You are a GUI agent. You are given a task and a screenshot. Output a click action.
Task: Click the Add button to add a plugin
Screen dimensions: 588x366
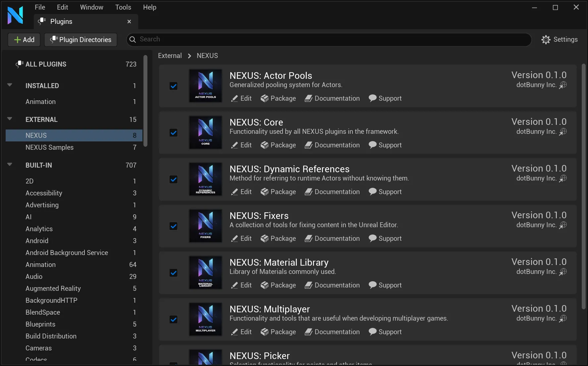(24, 39)
